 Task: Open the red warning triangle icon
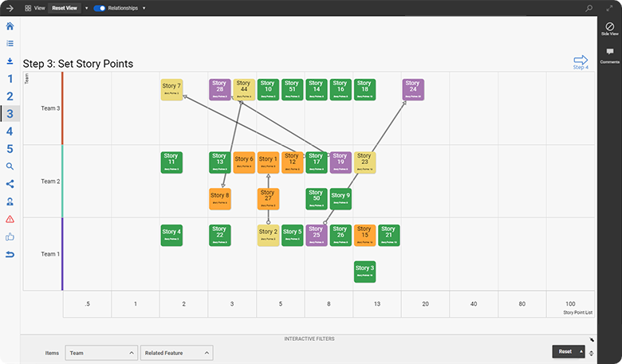pos(10,219)
